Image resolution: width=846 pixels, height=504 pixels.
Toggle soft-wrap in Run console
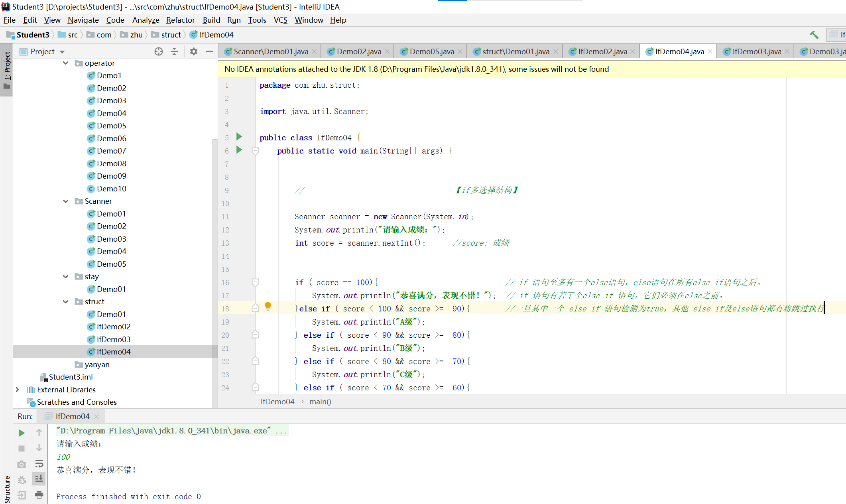pyautogui.click(x=39, y=464)
